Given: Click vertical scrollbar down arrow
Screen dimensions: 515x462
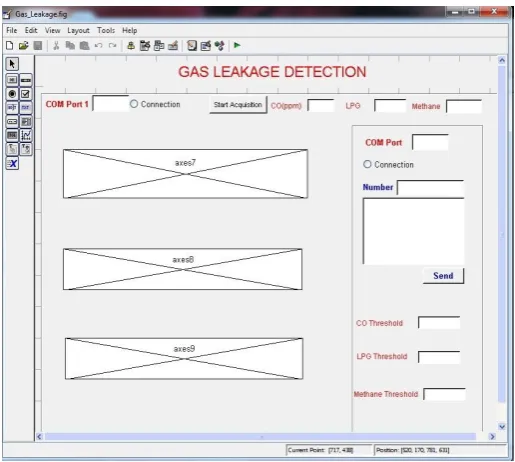Looking at the screenshot, I should pos(502,426).
